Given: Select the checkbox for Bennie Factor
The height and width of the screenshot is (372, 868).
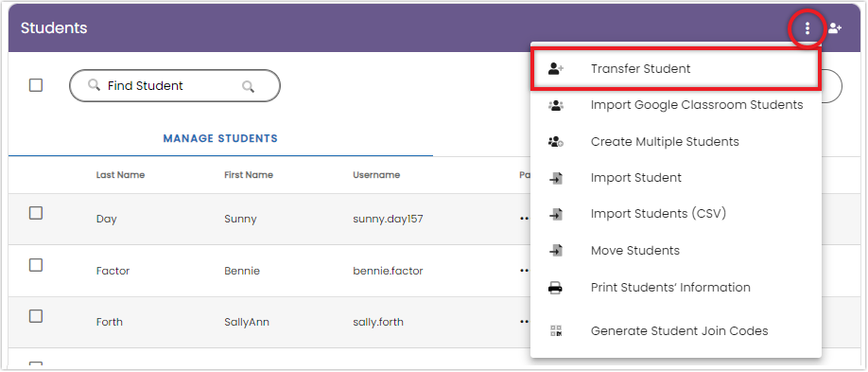Looking at the screenshot, I should 36,265.
